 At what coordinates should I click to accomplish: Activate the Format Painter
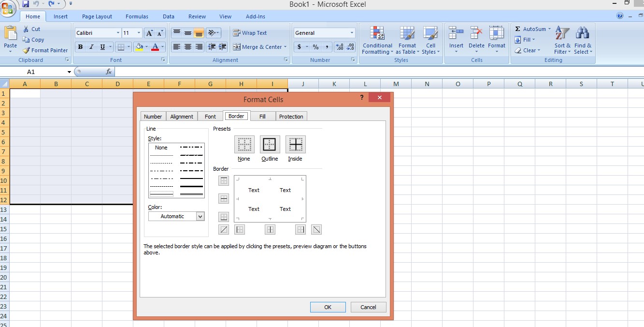click(x=45, y=50)
